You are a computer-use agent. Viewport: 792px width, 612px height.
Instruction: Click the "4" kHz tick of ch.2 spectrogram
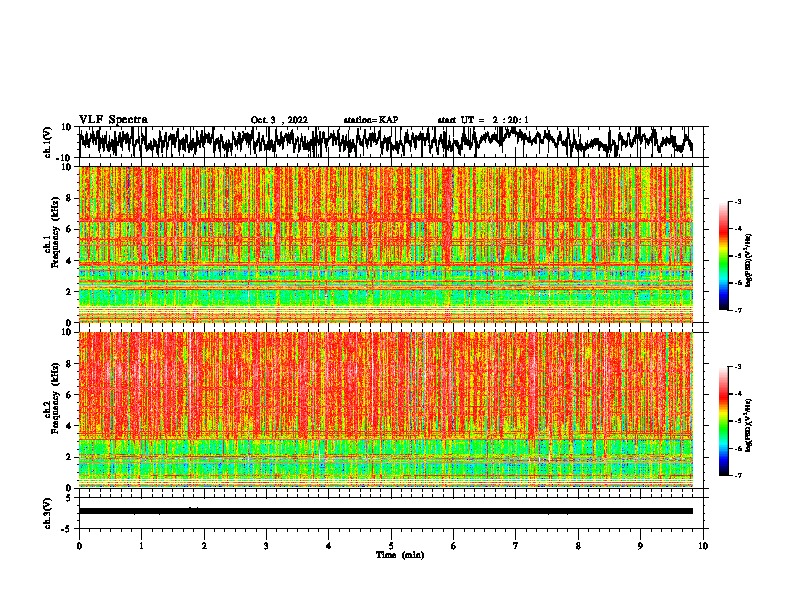pos(69,426)
